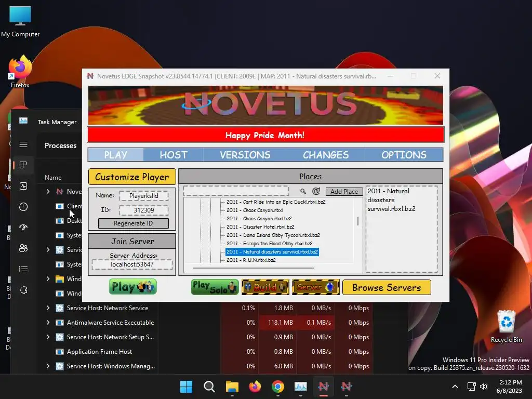Click the active Novetus taskbar icon
This screenshot has width=532, height=399.
pyautogui.click(x=323, y=387)
